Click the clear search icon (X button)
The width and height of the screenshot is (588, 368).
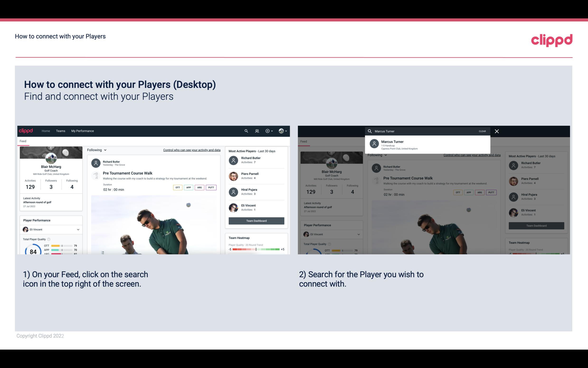[497, 131]
